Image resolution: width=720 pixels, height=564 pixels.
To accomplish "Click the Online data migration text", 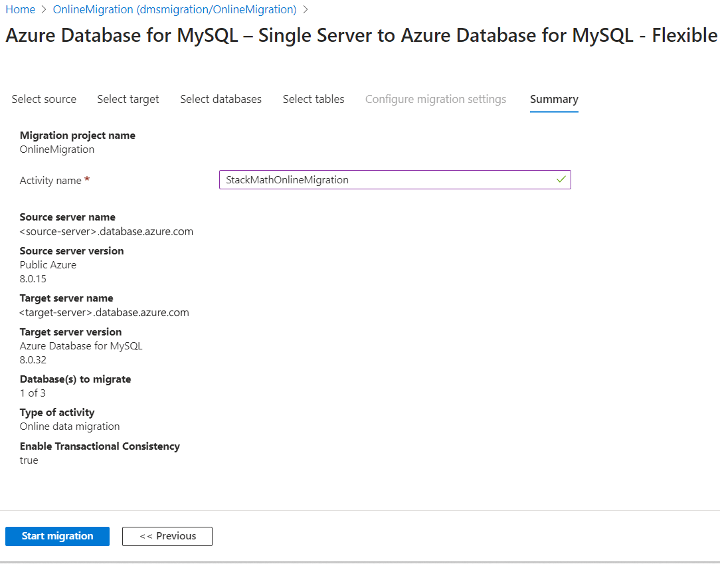I will (70, 426).
